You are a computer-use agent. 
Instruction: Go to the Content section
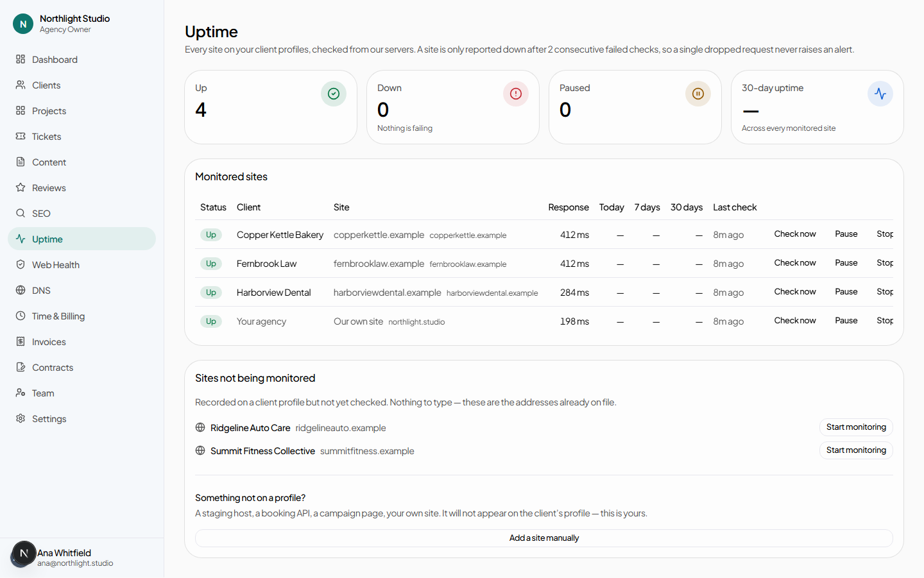[81, 162]
